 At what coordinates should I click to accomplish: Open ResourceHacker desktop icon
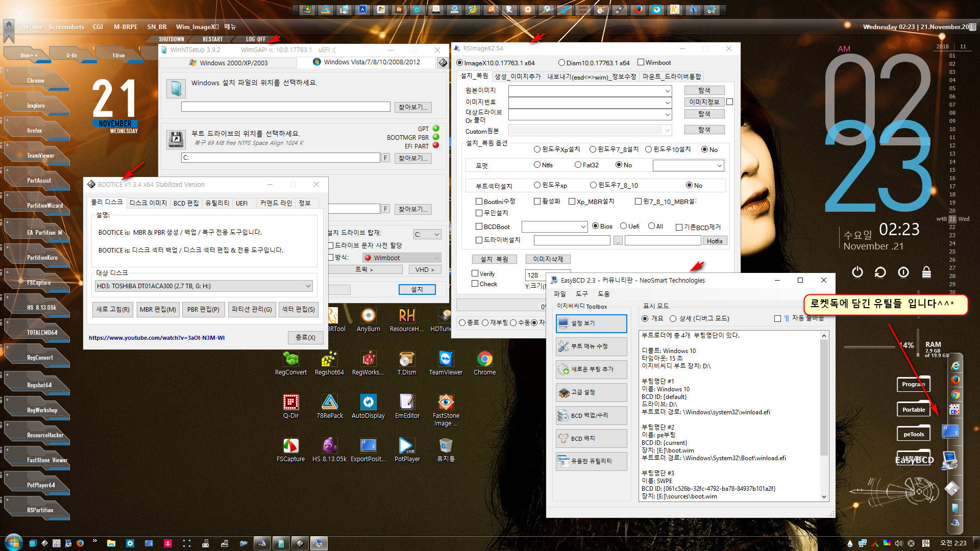[407, 320]
